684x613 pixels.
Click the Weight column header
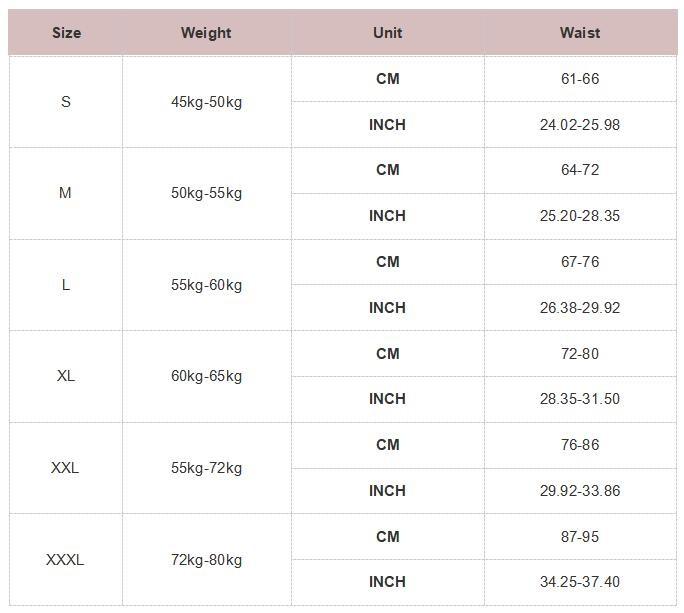(x=206, y=33)
